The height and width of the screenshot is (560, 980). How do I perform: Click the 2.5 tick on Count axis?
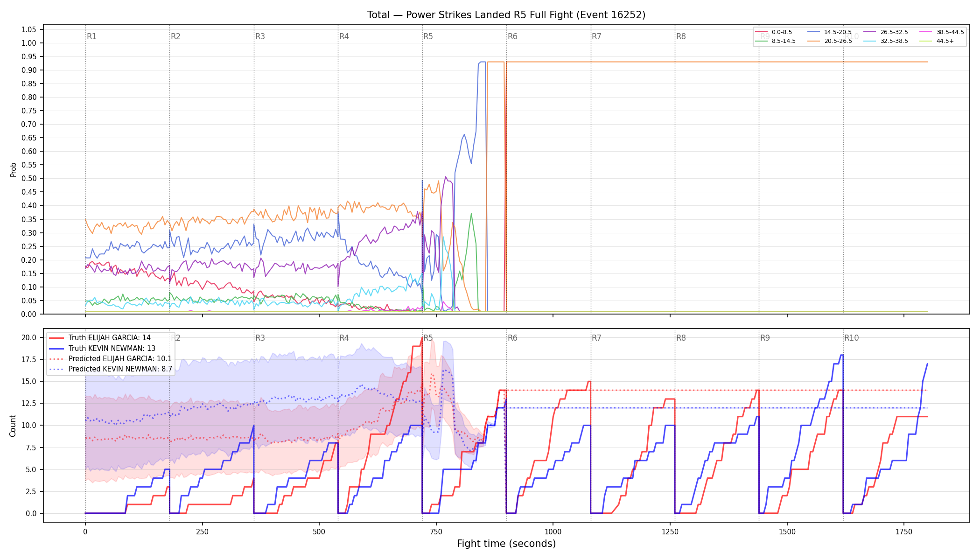pyautogui.click(x=31, y=491)
